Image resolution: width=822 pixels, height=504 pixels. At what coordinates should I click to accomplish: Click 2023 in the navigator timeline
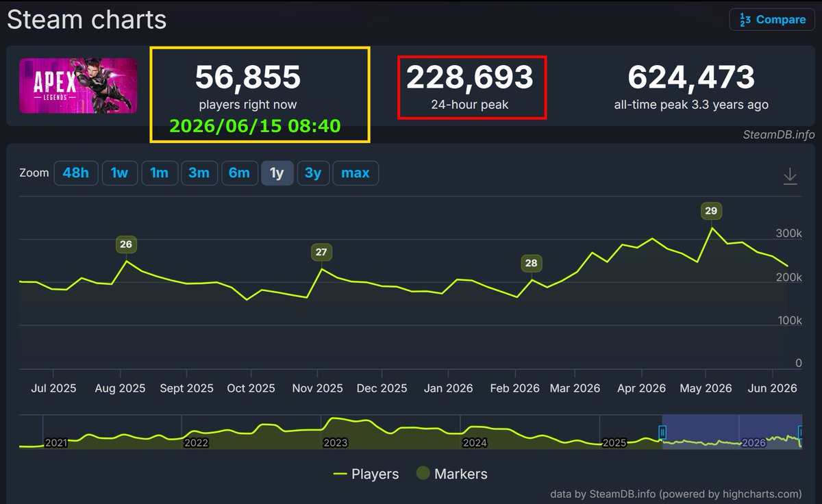tap(336, 443)
